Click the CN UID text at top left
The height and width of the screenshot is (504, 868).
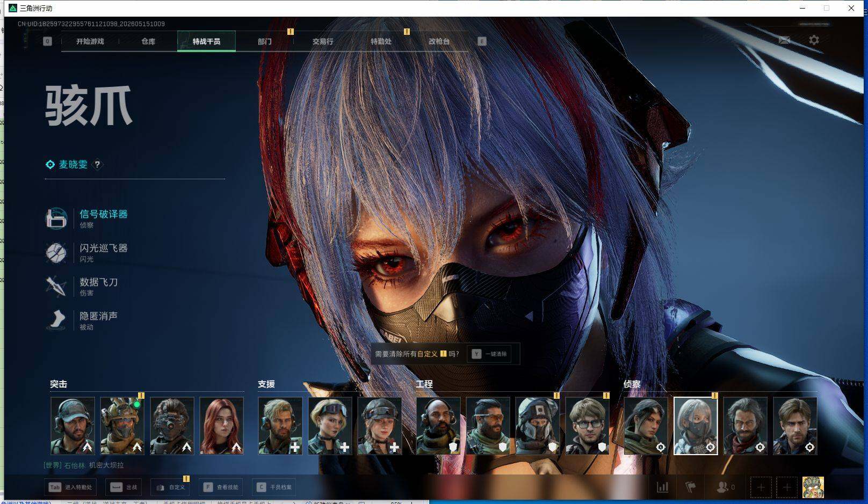click(91, 24)
